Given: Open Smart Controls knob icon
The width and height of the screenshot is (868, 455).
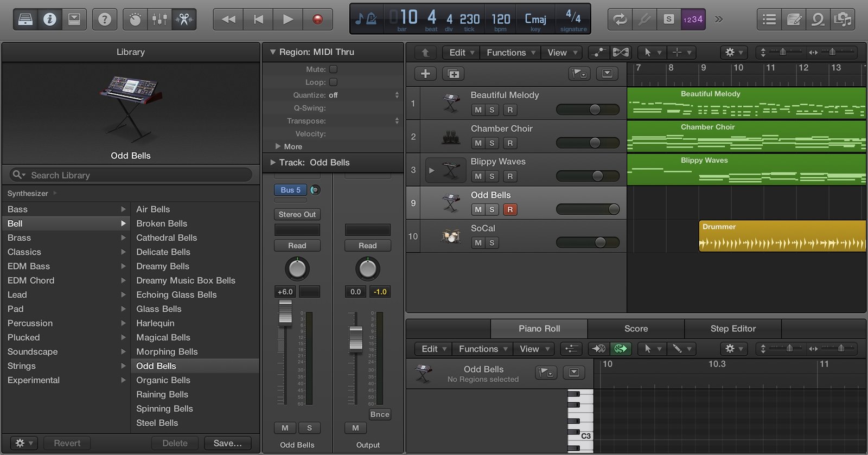Looking at the screenshot, I should pyautogui.click(x=135, y=20).
